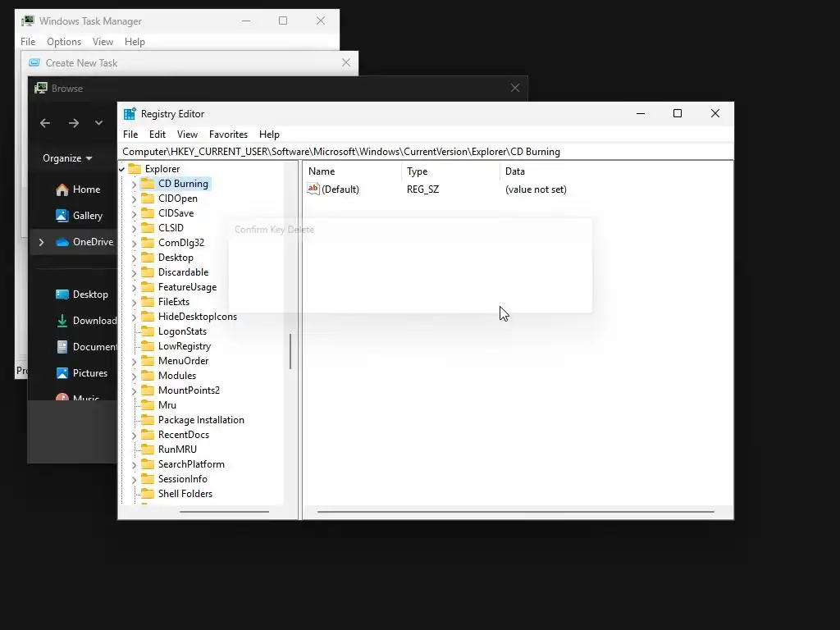The image size is (840, 630).
Task: Open Home in the Browse sidebar
Action: [x=78, y=189]
